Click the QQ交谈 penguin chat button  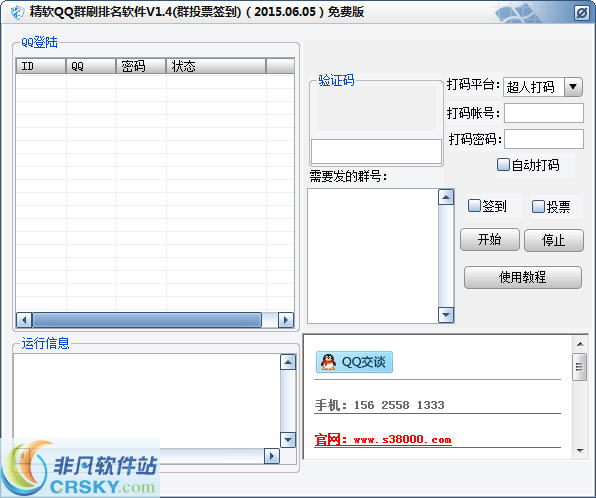(x=354, y=362)
